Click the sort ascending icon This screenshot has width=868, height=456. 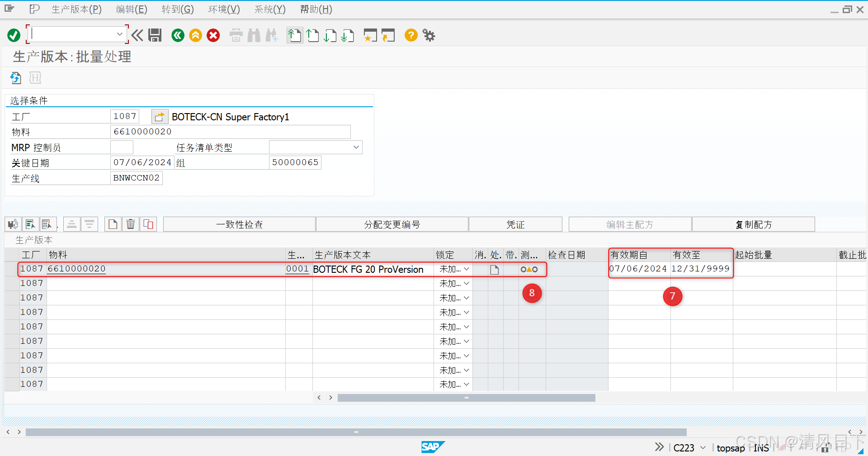tap(72, 224)
